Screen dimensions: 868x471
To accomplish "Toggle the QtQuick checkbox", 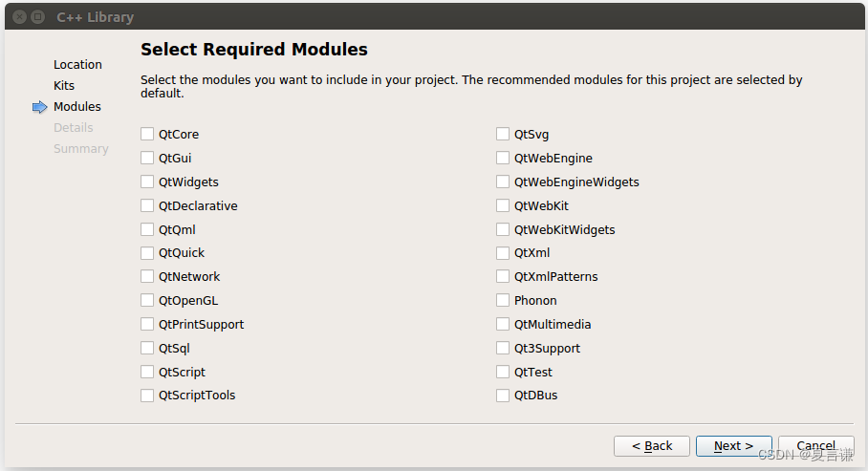I will 147,253.
